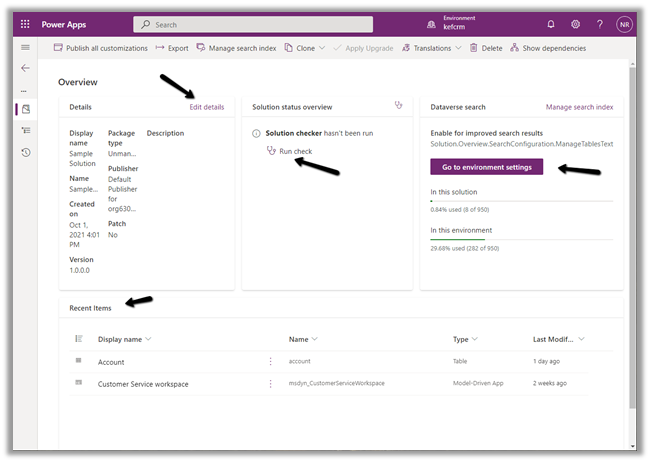Open Account in Recent Items
This screenshot has width=650, height=463.
coord(111,362)
